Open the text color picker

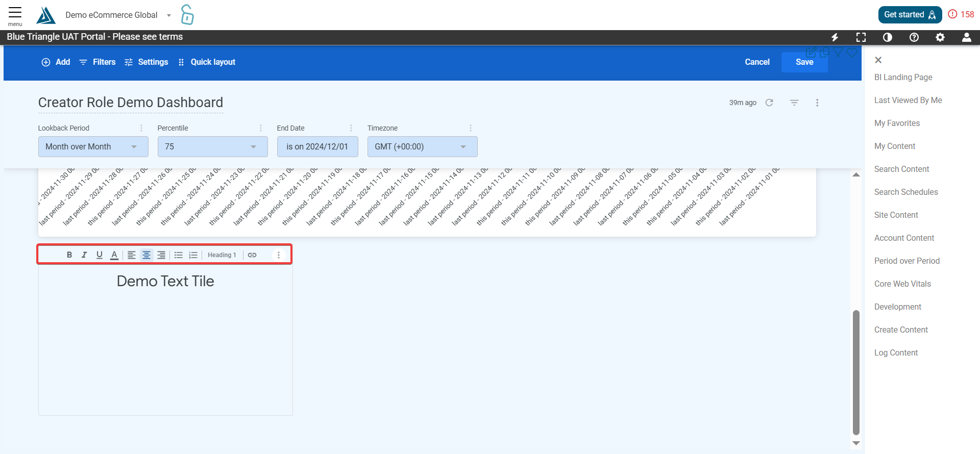[114, 255]
